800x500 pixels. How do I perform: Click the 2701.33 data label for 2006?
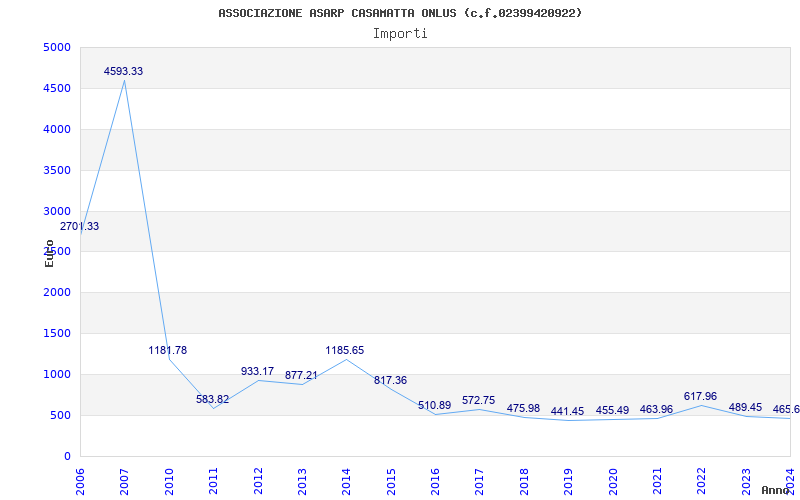tap(79, 226)
